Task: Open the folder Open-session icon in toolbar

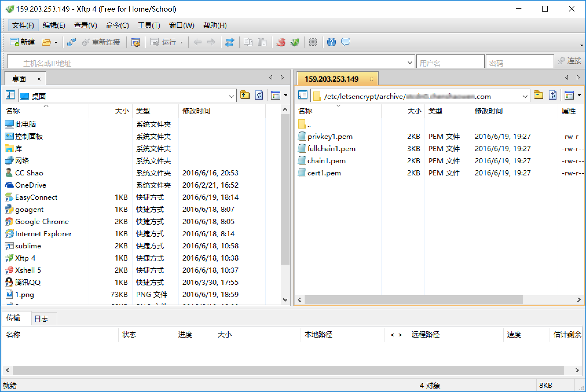Action: pyautogui.click(x=46, y=42)
